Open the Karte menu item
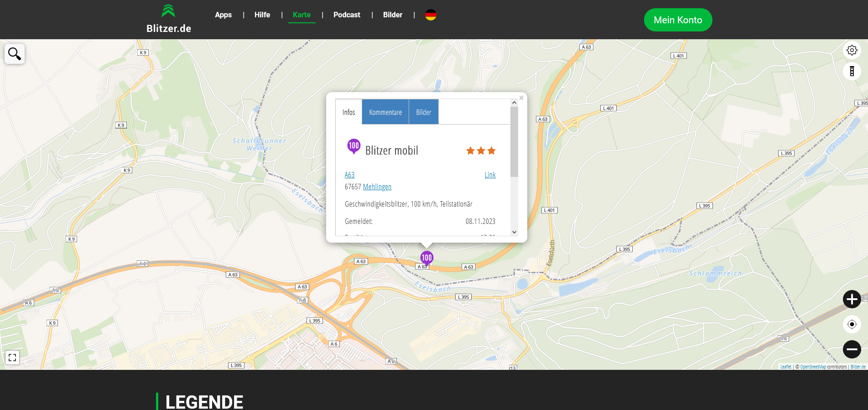 pyautogui.click(x=301, y=15)
